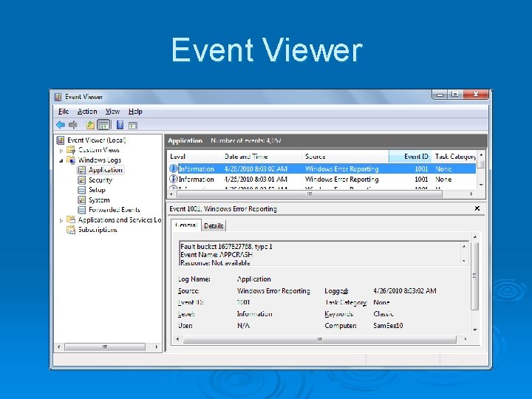Sort by the Task Category column
532x399 pixels.
454,157
